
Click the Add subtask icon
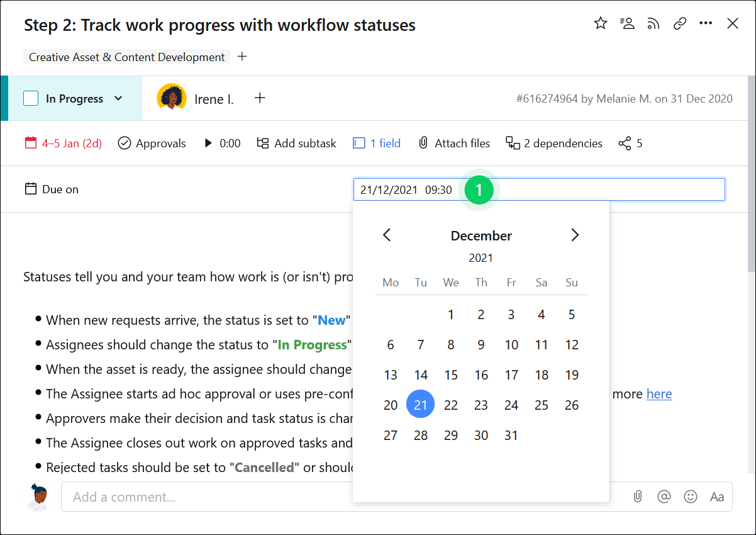pyautogui.click(x=262, y=143)
